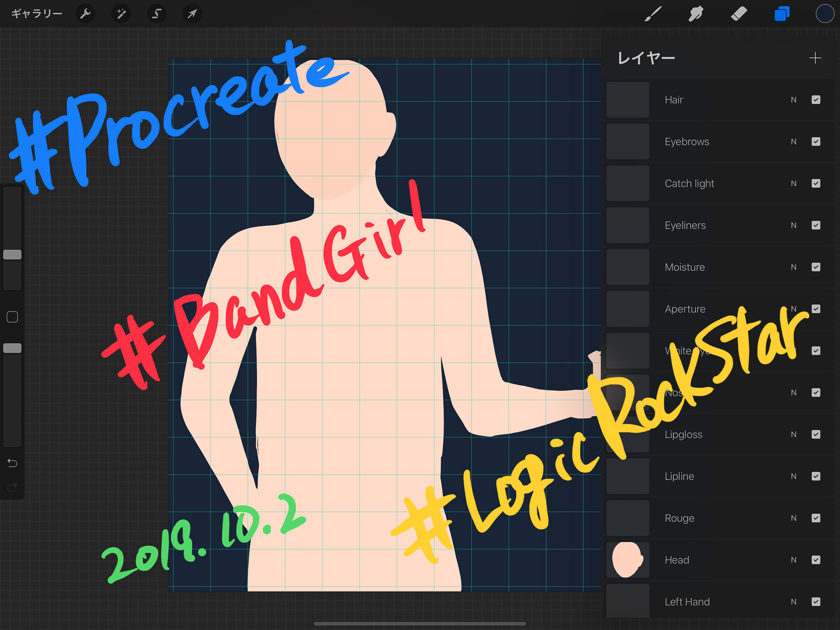Select the Eyeliners layer name
The image size is (840, 630).
(x=685, y=225)
